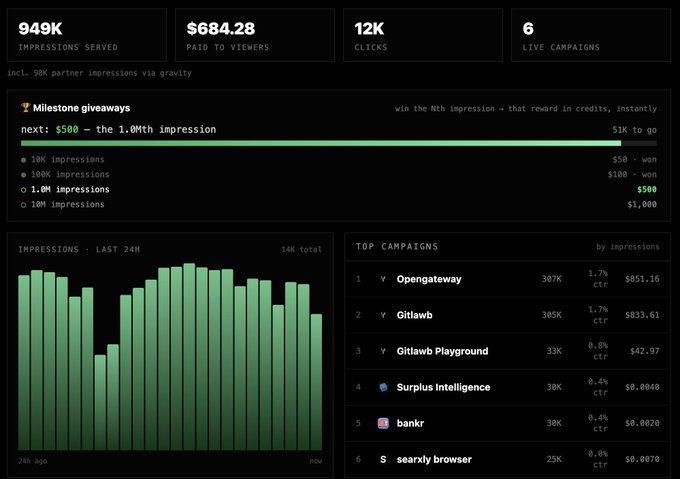The width and height of the screenshot is (680, 479).
Task: Select the 6 Live Campaigns card
Action: tap(591, 35)
